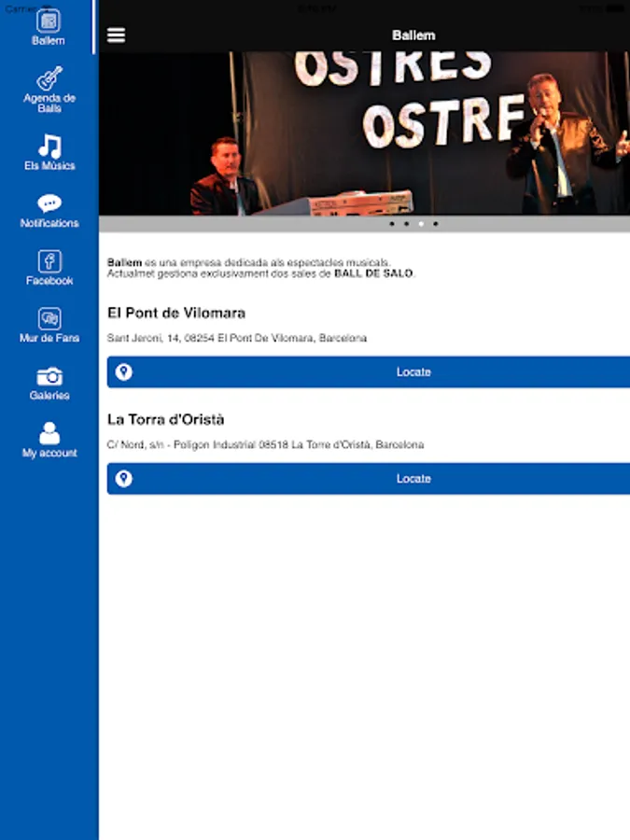This screenshot has width=630, height=840.
Task: Click the C/ Nord, s/n address text
Action: coord(265,444)
